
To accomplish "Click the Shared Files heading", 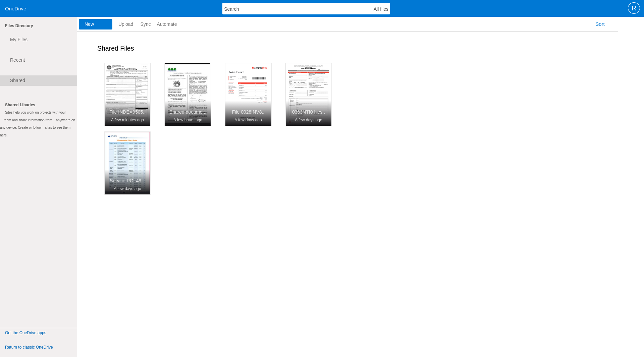I will [115, 48].
